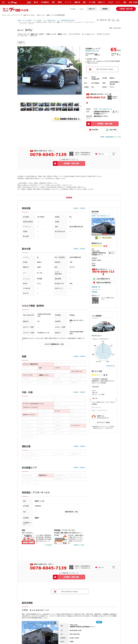Open the hamburger menu icon
Image resolution: width=138 pixels, height=644 pixels.
(3, 2)
